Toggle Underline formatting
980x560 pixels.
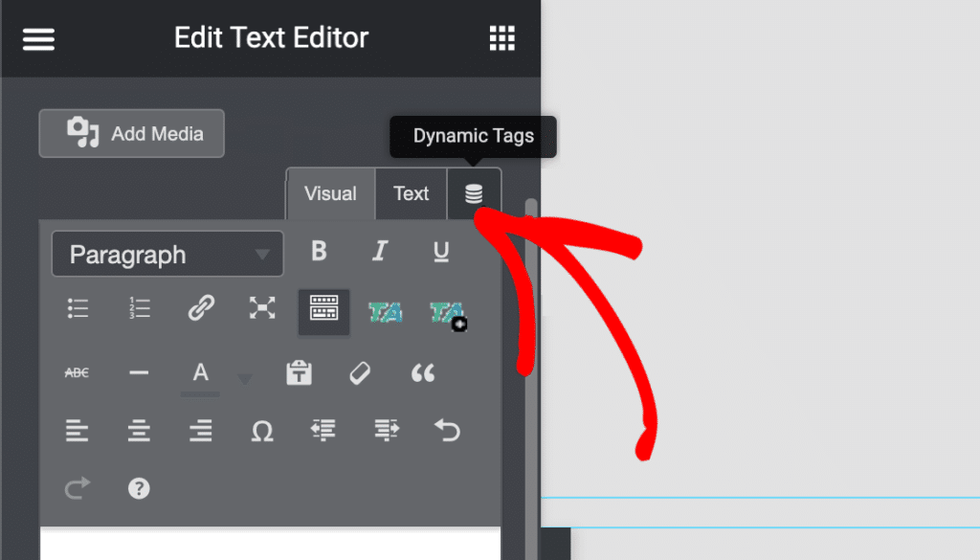[441, 251]
